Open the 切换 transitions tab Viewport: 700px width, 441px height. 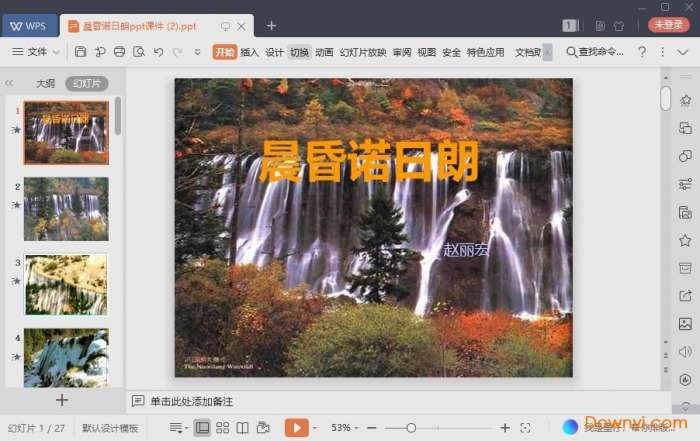299,52
